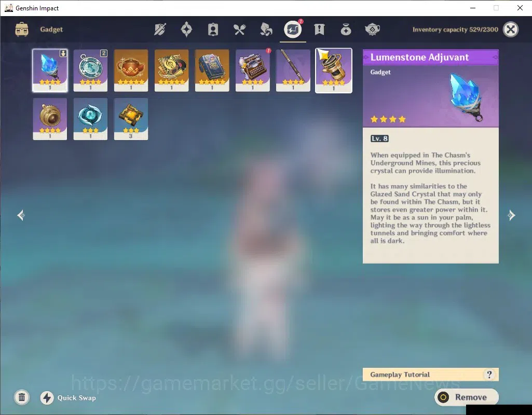The width and height of the screenshot is (532, 415).
Task: Open the Materials inventory tab
Action: (x=266, y=30)
